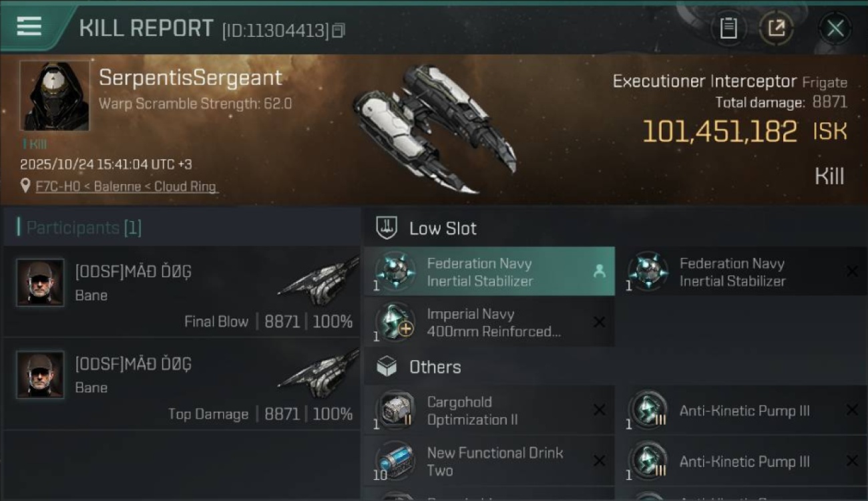
Task: Click the 101,451,182 ISK value
Action: point(720,132)
